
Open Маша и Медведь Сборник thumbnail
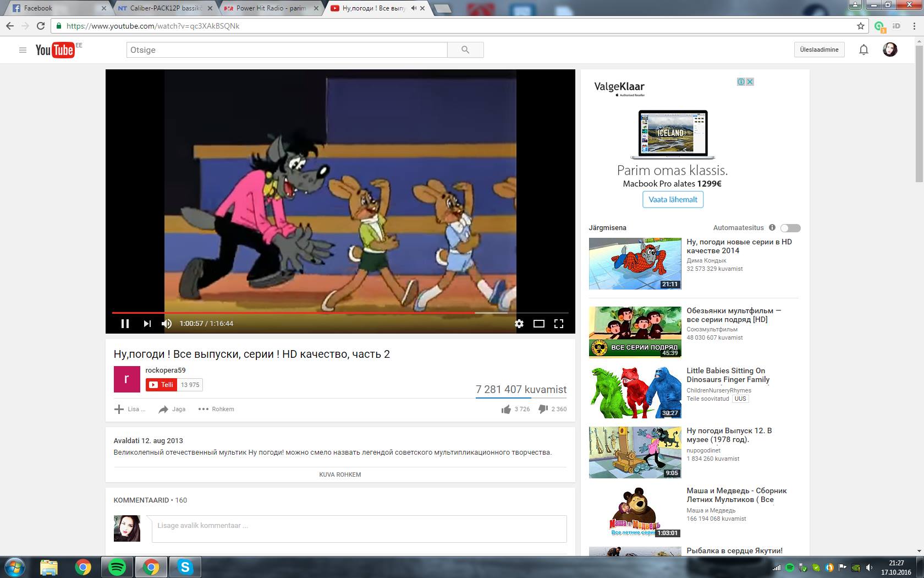(x=635, y=512)
